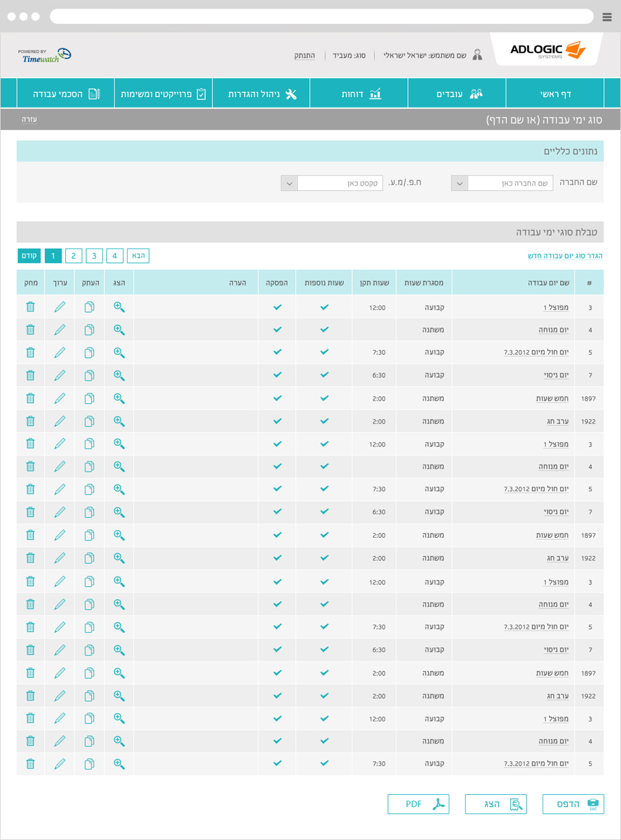Image resolution: width=621 pixels, height=840 pixels.
Task: Toggle הפסקה checkmark in the bottom row
Action: 277,764
